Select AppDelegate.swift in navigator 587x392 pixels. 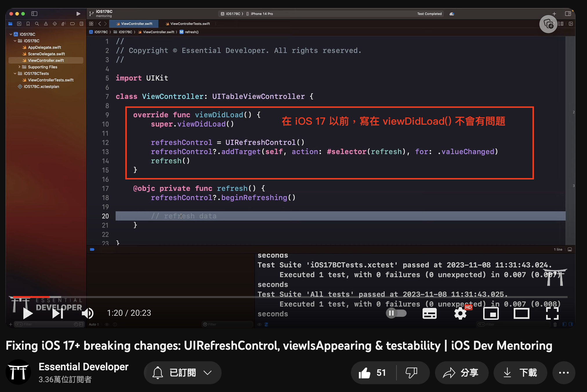point(44,47)
